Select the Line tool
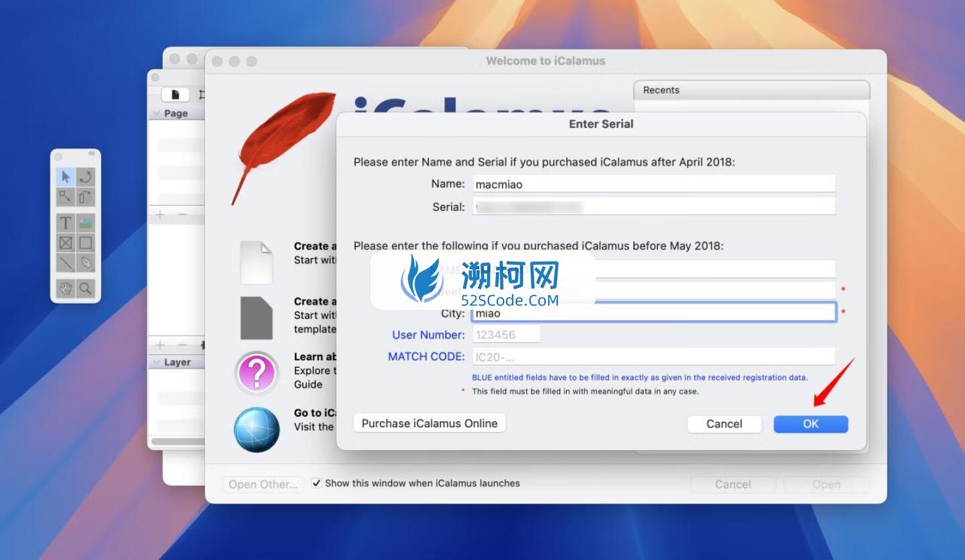This screenshot has height=560, width=965. click(x=66, y=262)
